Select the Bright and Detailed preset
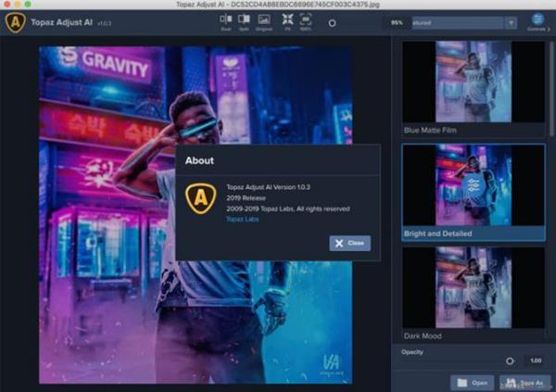This screenshot has width=556, height=392. tap(474, 183)
